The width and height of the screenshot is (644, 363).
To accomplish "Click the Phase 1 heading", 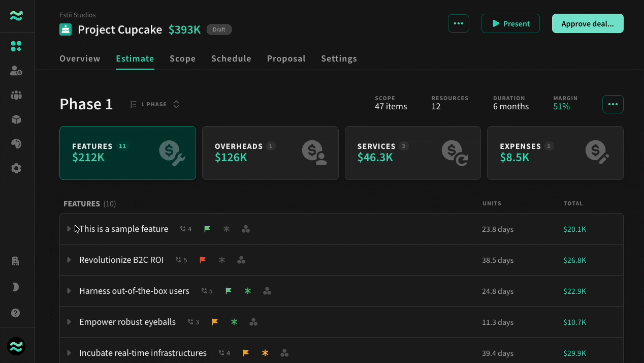I will click(x=86, y=104).
